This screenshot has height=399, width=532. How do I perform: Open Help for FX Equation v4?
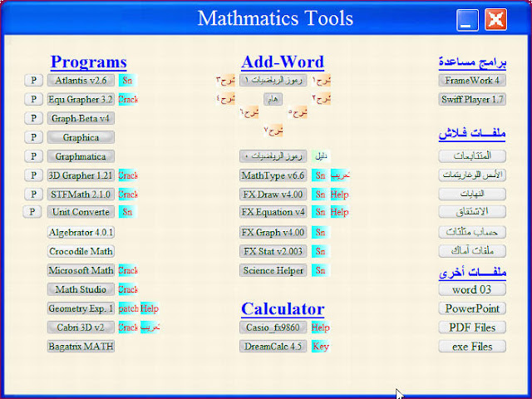[x=340, y=212]
